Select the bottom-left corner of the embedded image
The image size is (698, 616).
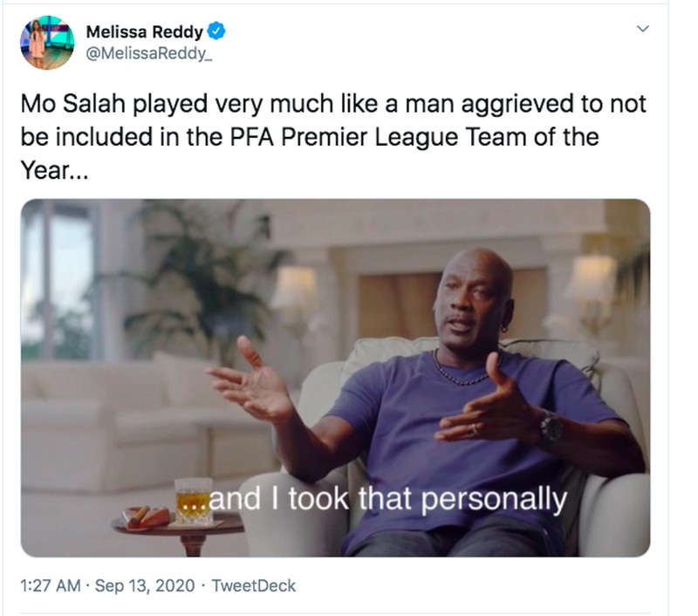pyautogui.click(x=39, y=537)
